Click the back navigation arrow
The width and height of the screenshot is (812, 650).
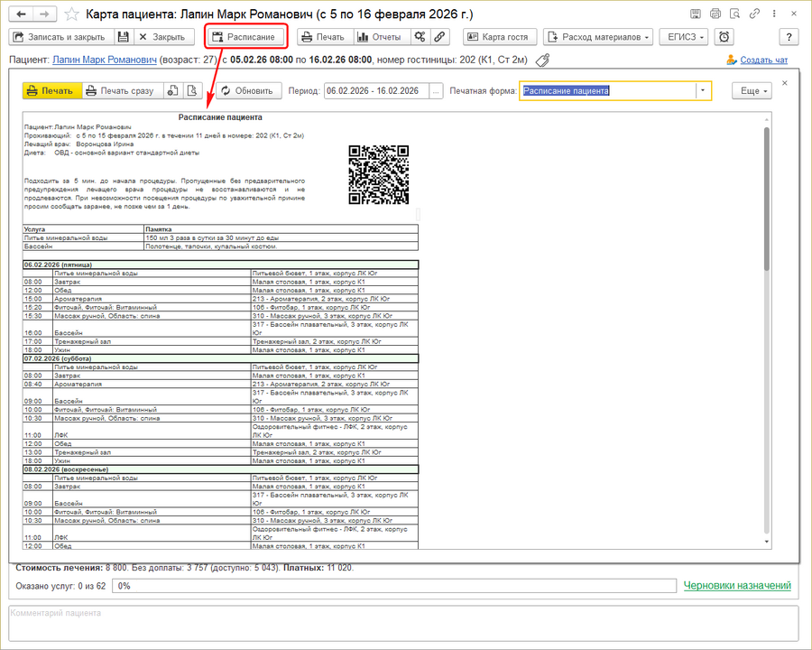click(21, 14)
